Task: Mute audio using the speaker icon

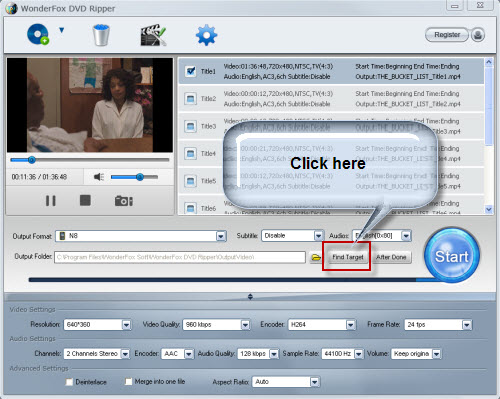Action: coord(99,177)
